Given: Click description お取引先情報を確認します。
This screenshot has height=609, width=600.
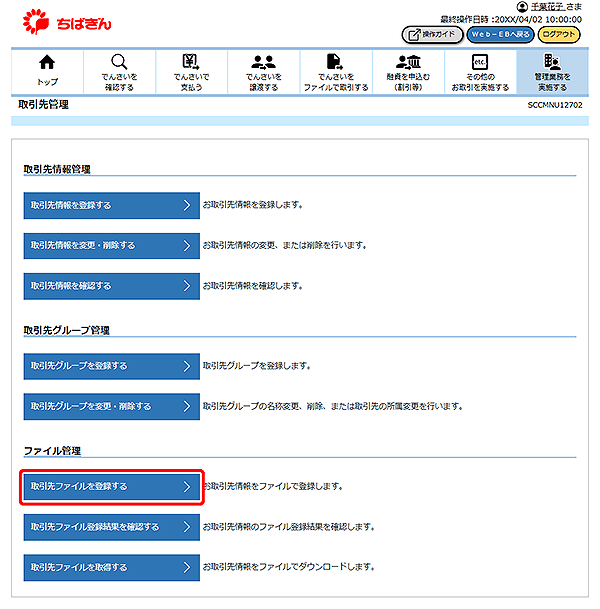Looking at the screenshot, I should 253,286.
